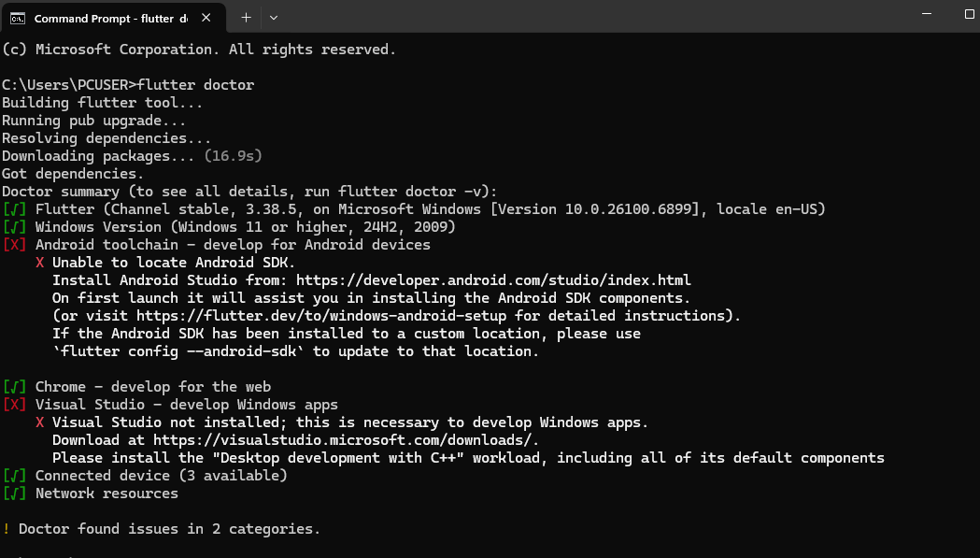Click the green check mark beside Flutter

(x=14, y=209)
